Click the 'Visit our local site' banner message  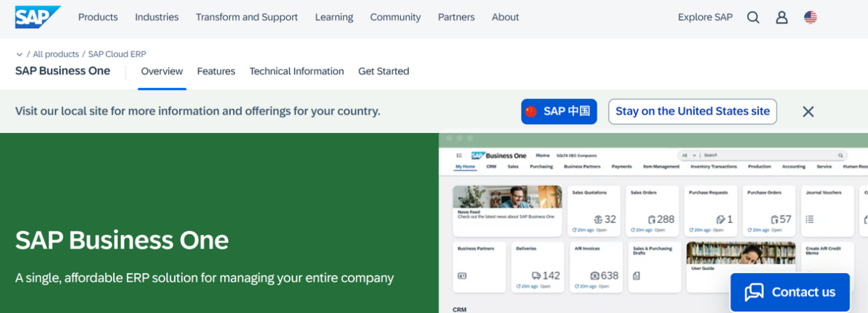click(198, 111)
